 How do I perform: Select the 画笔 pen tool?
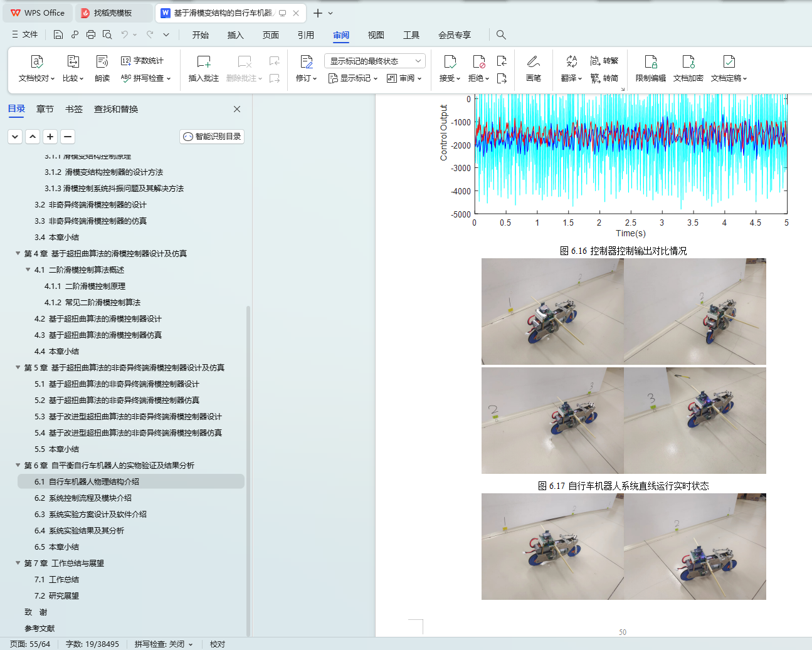pos(534,68)
